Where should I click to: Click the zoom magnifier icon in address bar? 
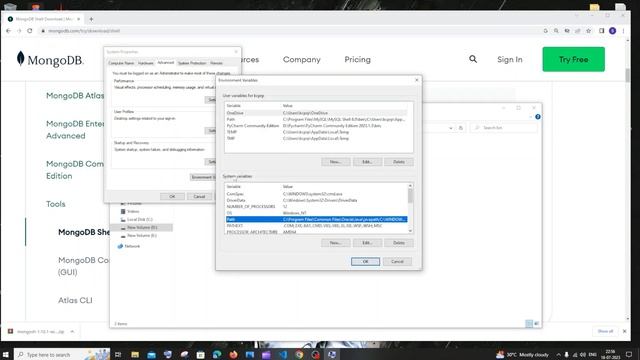556,31
